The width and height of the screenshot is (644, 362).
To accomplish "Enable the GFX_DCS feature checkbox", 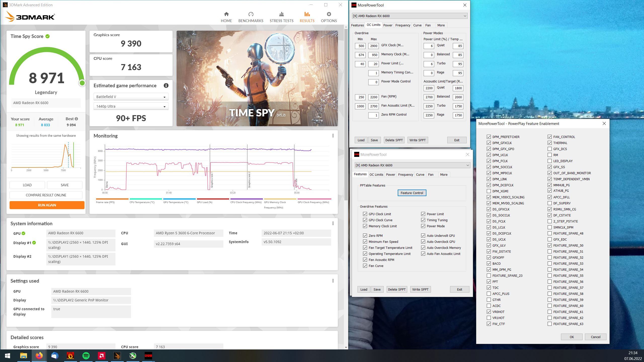I will coord(550,149).
